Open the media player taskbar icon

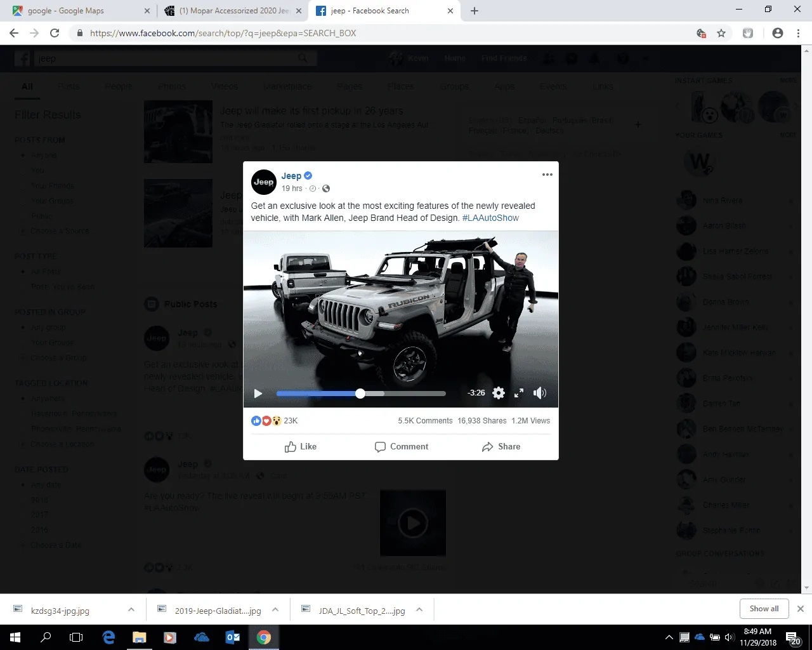pyautogui.click(x=170, y=637)
